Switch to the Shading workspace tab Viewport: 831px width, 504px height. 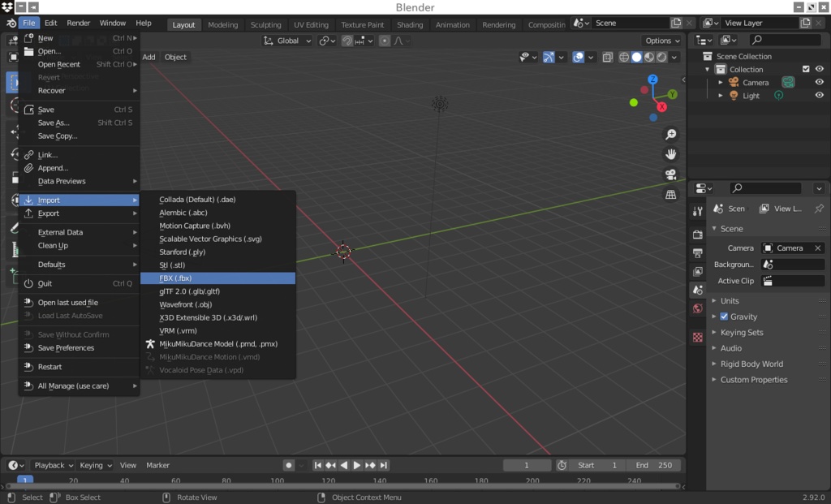(x=410, y=24)
